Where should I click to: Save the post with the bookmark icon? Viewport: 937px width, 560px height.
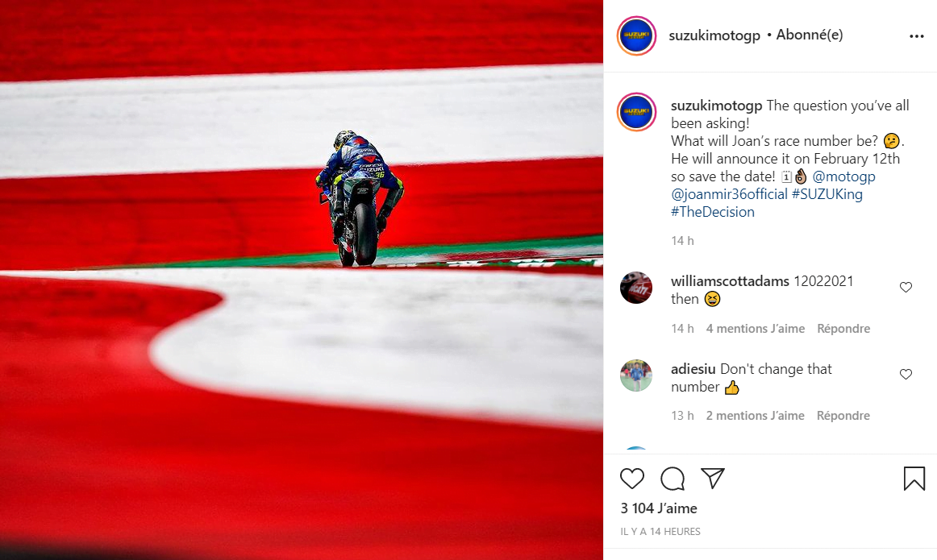pyautogui.click(x=914, y=479)
